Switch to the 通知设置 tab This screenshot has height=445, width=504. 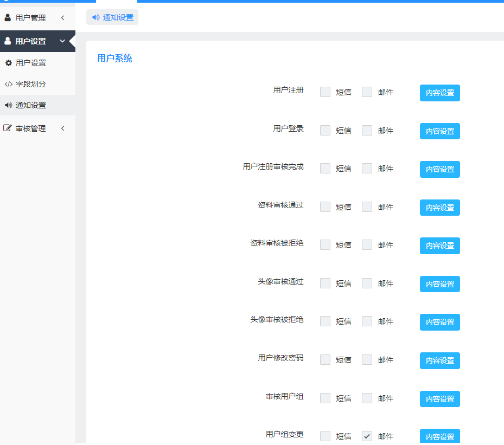coord(112,17)
